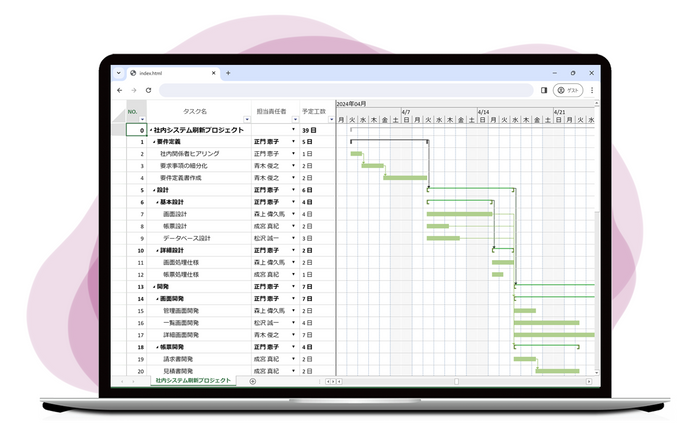
Task: Add a new sheet with plus icon
Action: (x=252, y=381)
